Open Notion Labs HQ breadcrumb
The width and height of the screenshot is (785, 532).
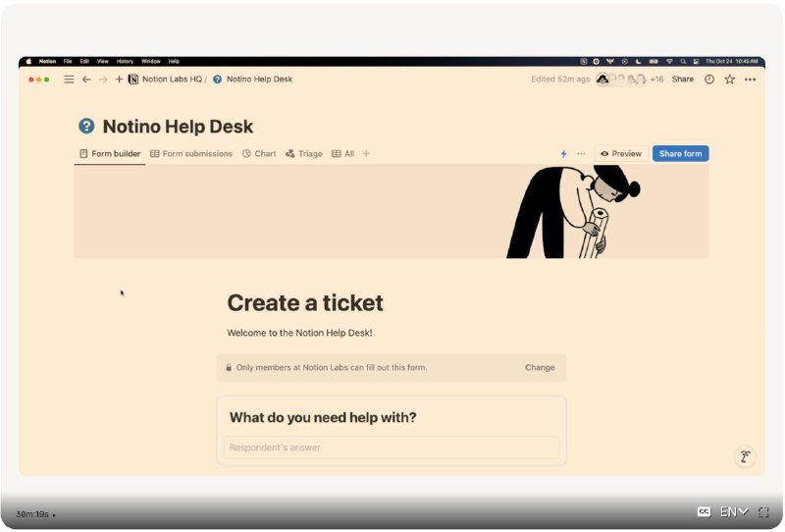(166, 80)
